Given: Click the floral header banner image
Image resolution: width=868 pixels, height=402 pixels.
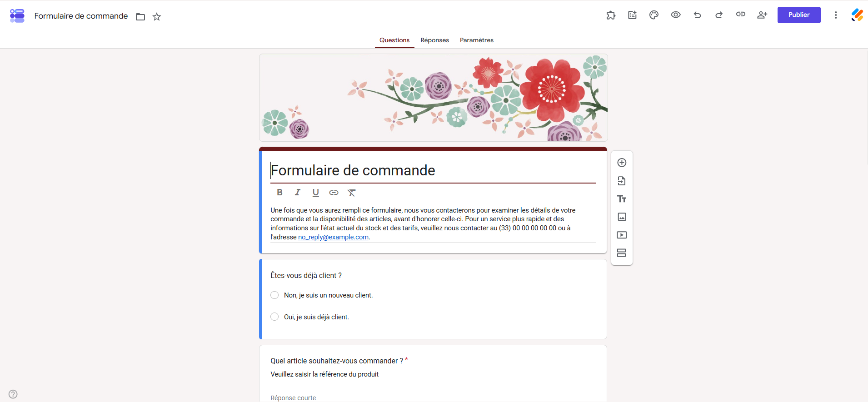Looking at the screenshot, I should (x=433, y=98).
